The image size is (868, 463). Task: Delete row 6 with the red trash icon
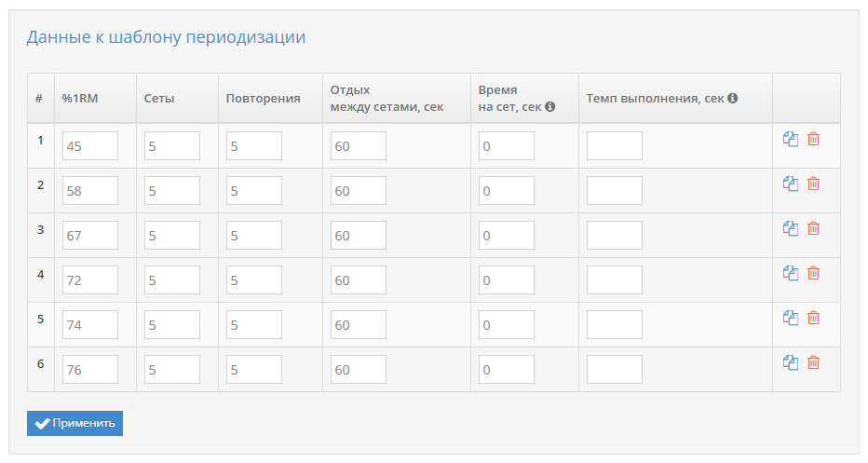813,362
